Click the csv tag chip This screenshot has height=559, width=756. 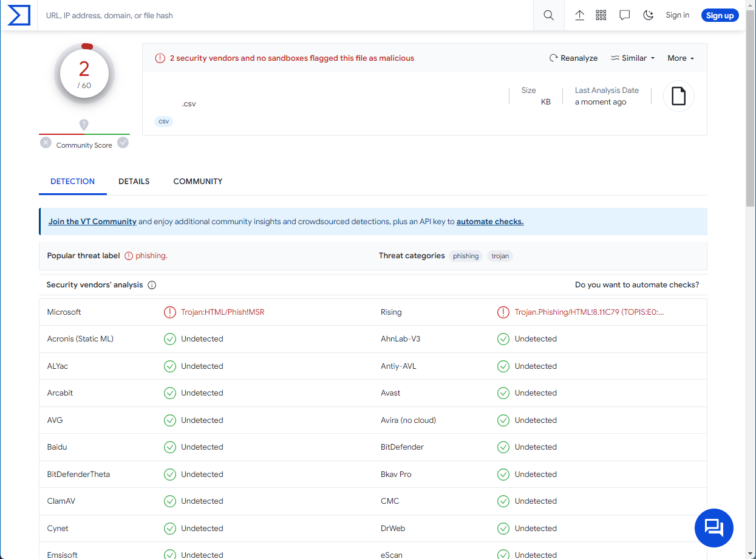click(x=164, y=122)
